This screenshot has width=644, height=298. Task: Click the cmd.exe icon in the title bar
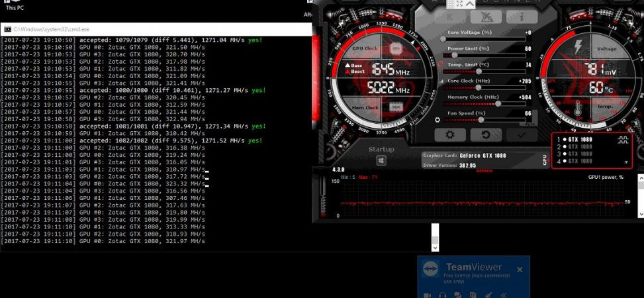(x=7, y=30)
